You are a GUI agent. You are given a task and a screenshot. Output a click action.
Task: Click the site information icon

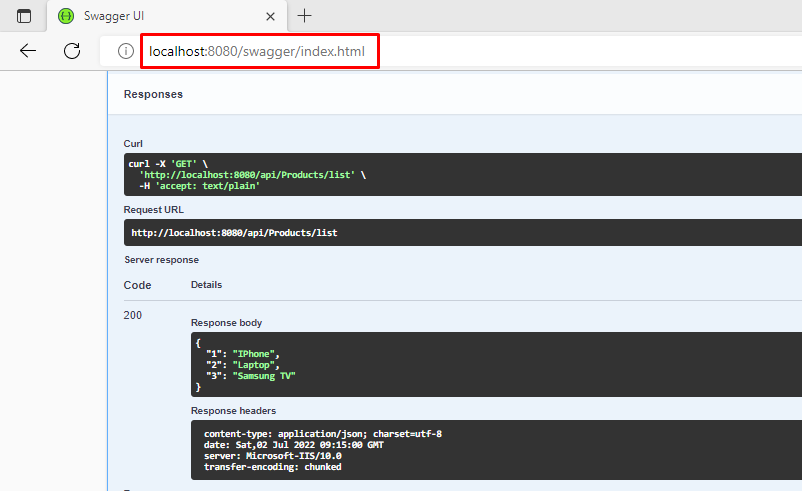coord(125,51)
